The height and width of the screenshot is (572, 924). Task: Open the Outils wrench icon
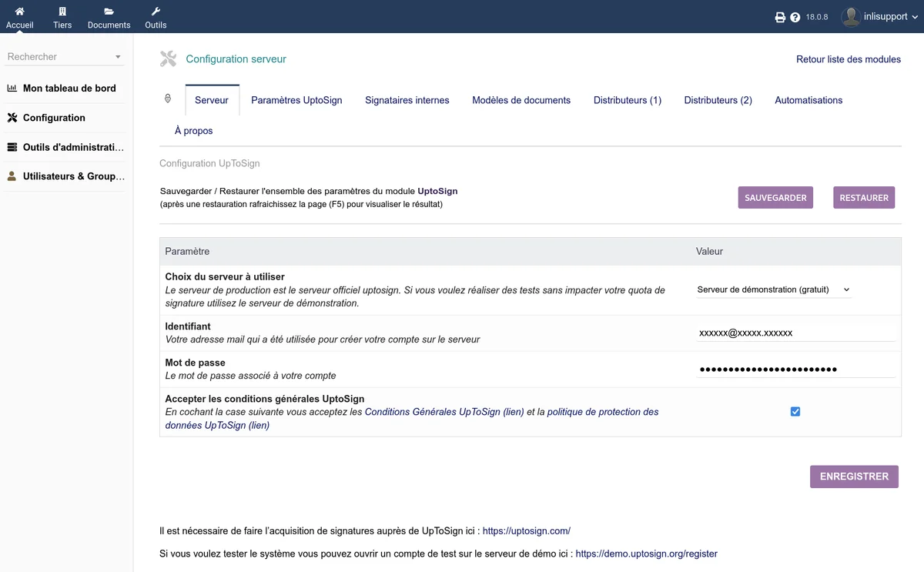coord(156,12)
